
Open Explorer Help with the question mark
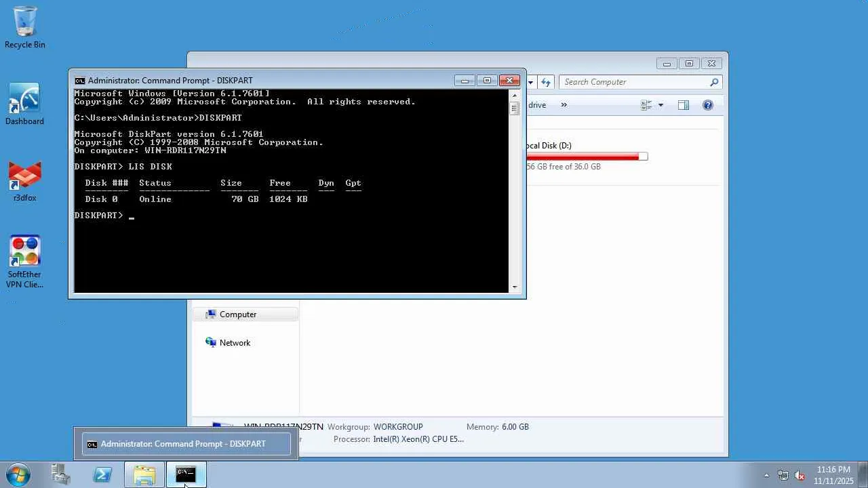coord(708,105)
